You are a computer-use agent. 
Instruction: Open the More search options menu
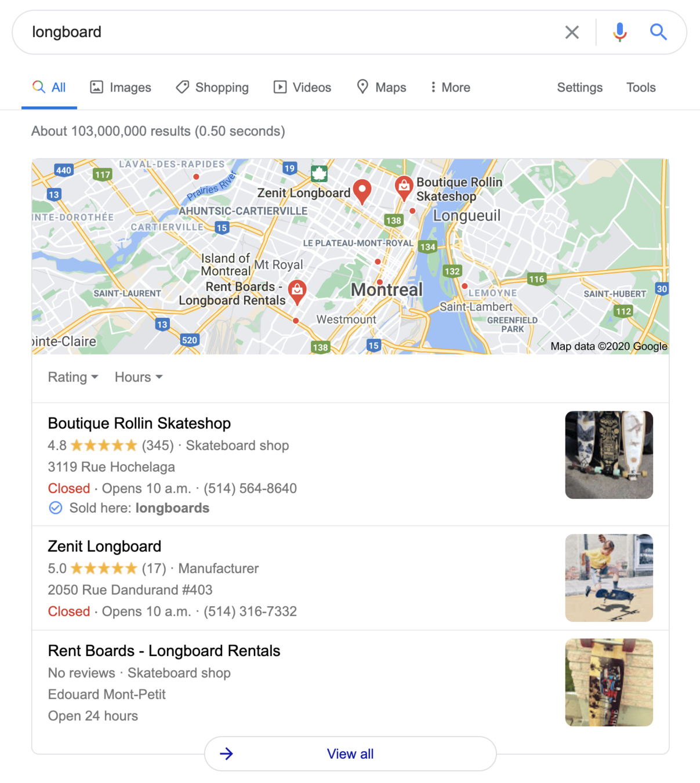tap(450, 88)
